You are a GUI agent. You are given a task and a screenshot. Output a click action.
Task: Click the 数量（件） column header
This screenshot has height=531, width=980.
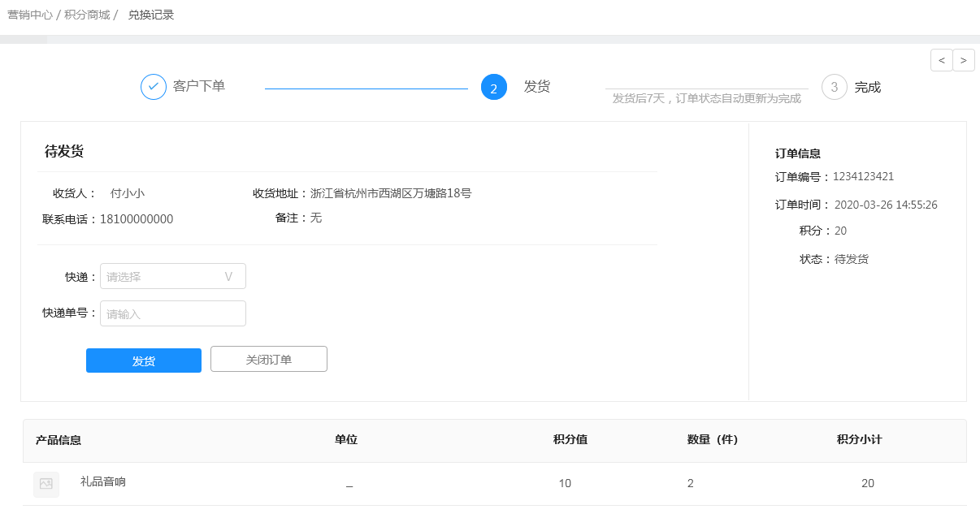(713, 439)
